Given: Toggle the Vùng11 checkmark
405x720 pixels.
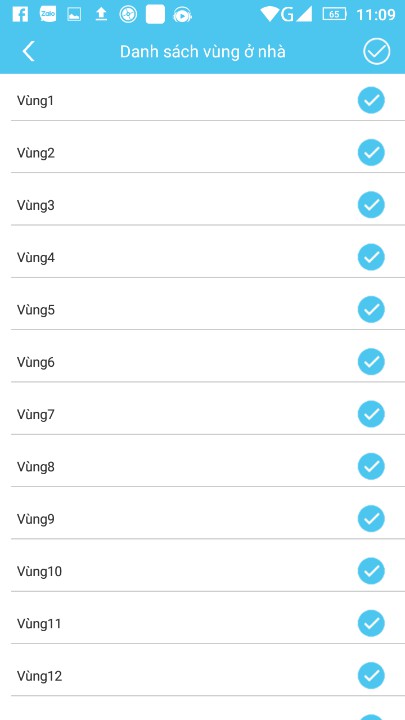Looking at the screenshot, I should [x=371, y=624].
